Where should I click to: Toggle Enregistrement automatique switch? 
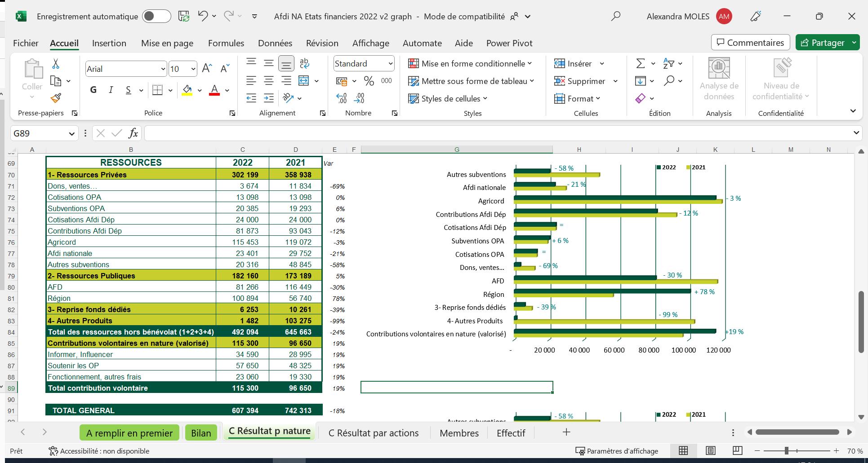pos(156,17)
